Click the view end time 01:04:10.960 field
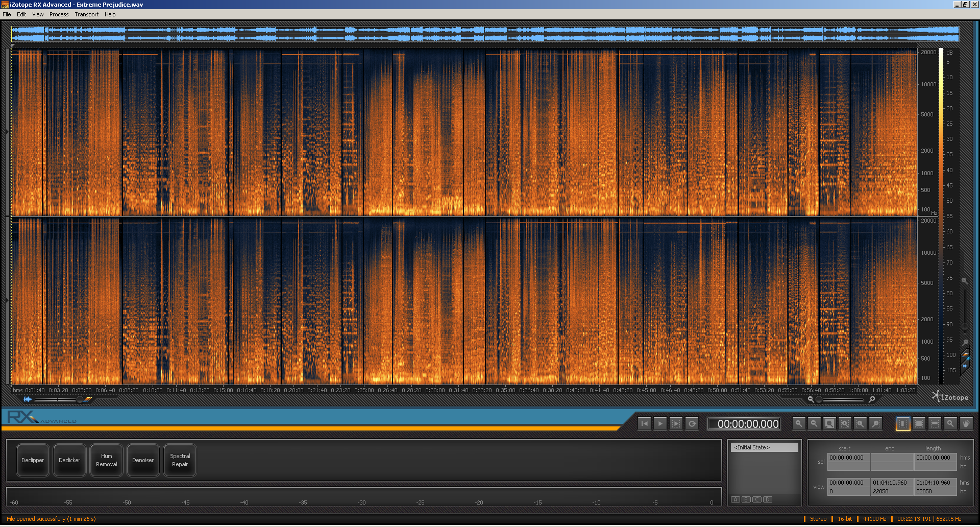The height and width of the screenshot is (527, 980). [892, 483]
